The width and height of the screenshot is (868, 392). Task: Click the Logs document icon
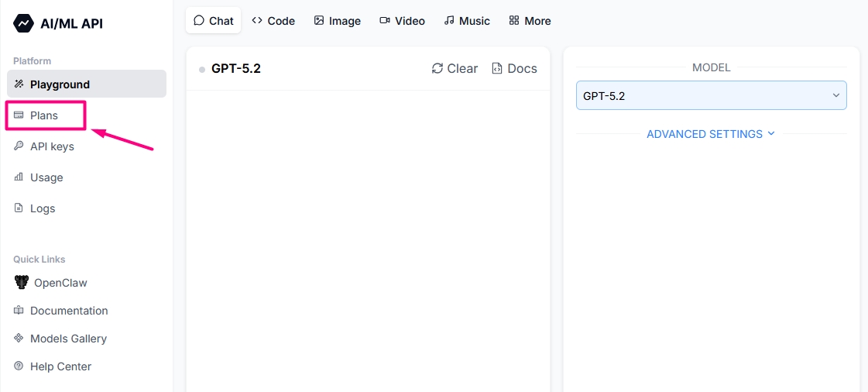click(19, 208)
